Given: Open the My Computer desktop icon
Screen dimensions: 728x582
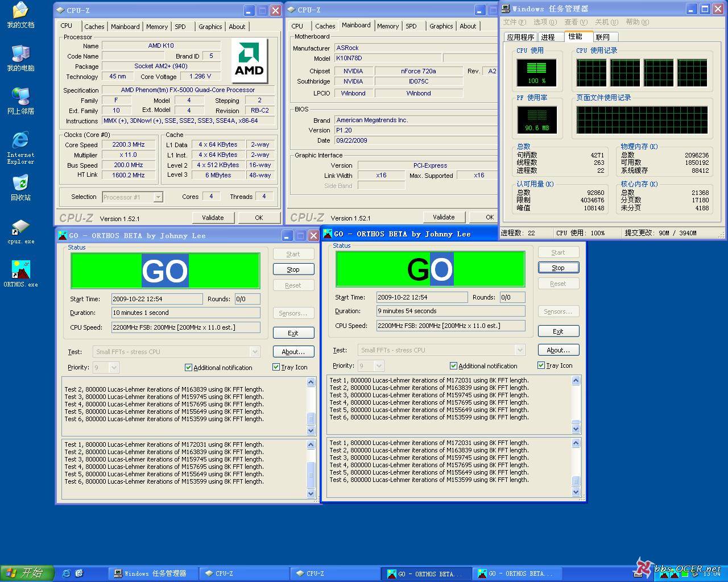Looking at the screenshot, I should [20, 54].
